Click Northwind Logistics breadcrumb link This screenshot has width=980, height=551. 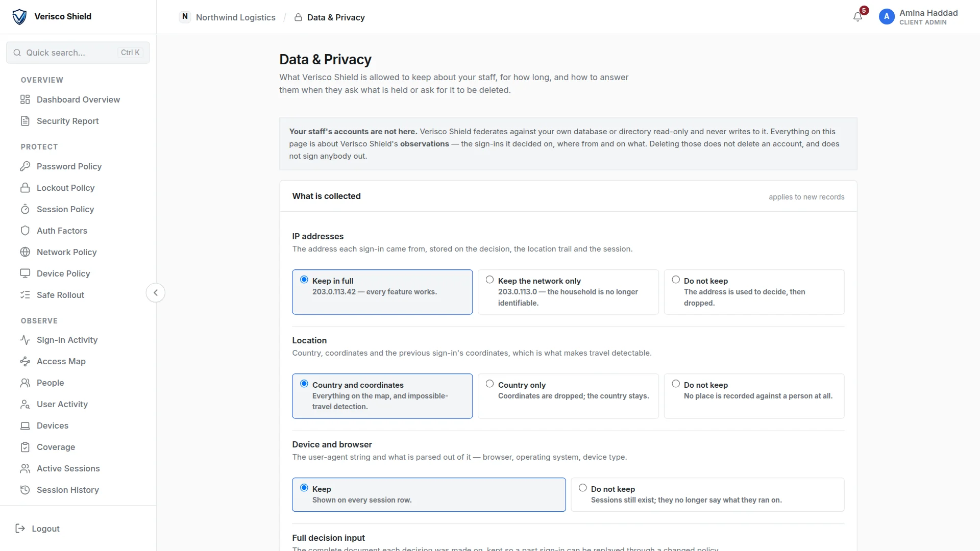point(235,17)
